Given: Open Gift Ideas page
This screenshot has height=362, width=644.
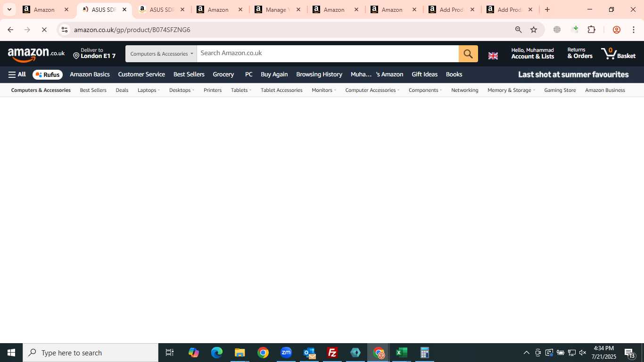Looking at the screenshot, I should [x=424, y=74].
